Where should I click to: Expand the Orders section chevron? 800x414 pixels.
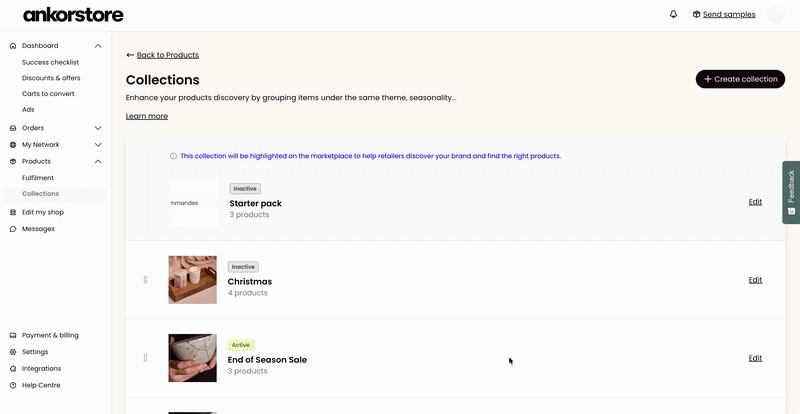tap(98, 128)
